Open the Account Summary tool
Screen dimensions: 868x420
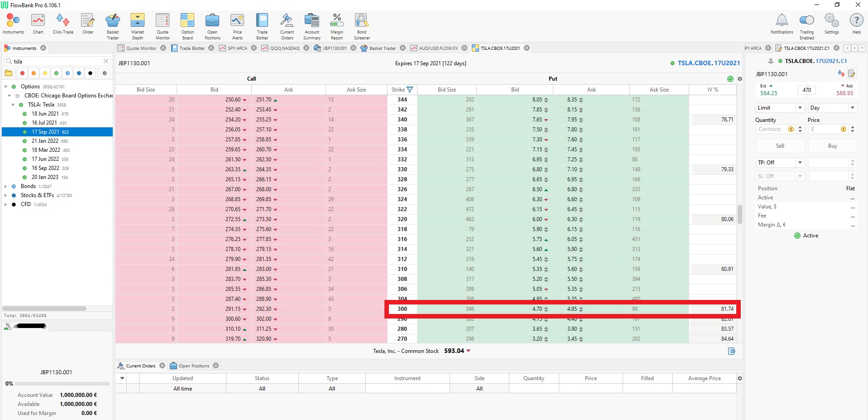point(312,27)
